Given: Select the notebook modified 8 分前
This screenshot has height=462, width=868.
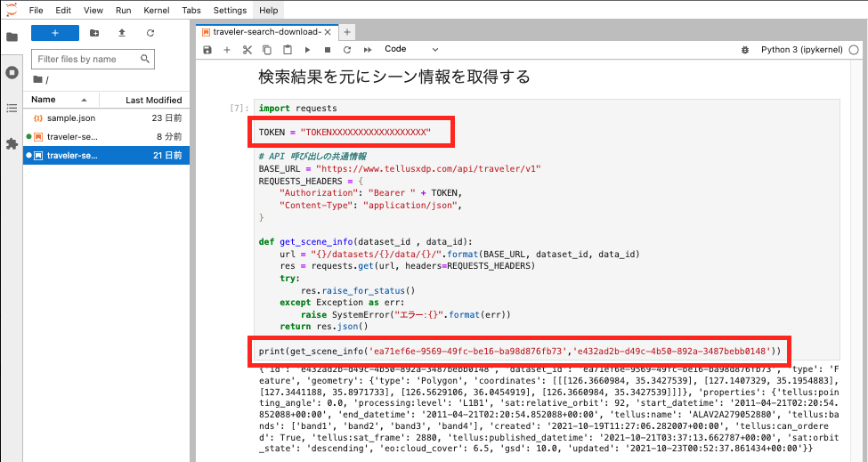Looking at the screenshot, I should point(106,137).
